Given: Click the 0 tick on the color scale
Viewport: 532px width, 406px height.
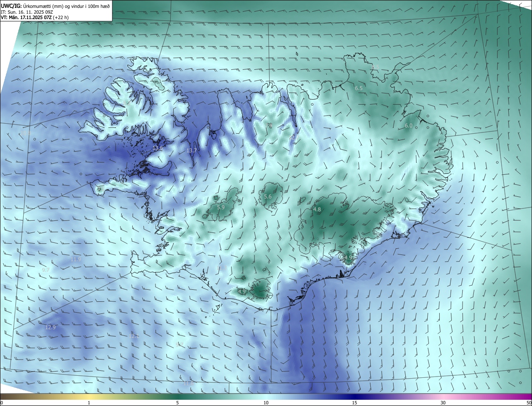Looking at the screenshot, I should pos(2,403).
